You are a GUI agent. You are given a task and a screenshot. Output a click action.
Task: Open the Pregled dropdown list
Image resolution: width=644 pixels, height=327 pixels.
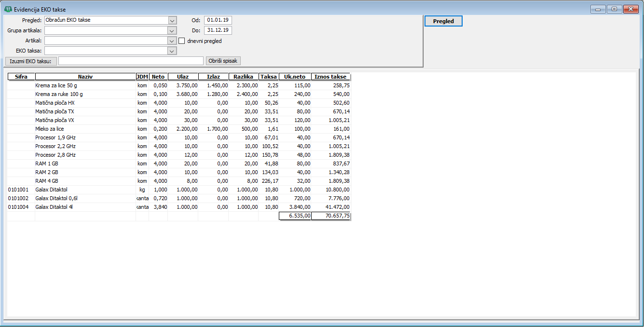[x=172, y=20]
